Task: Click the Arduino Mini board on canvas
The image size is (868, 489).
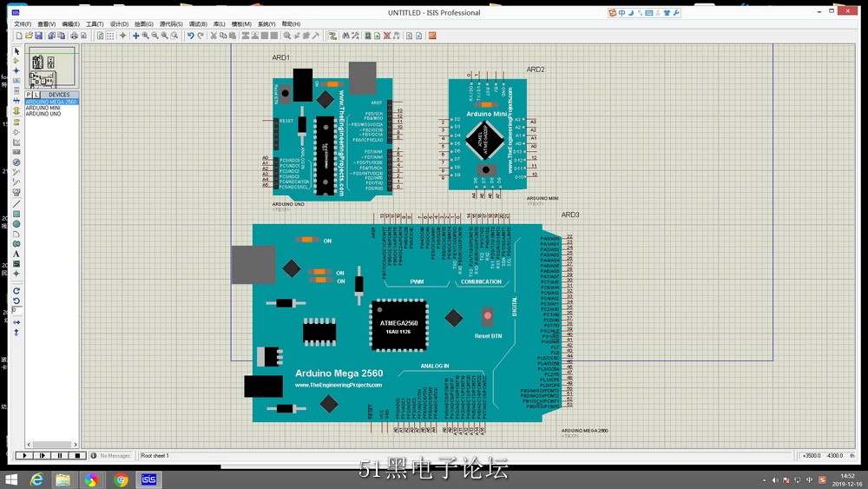Action: click(487, 135)
